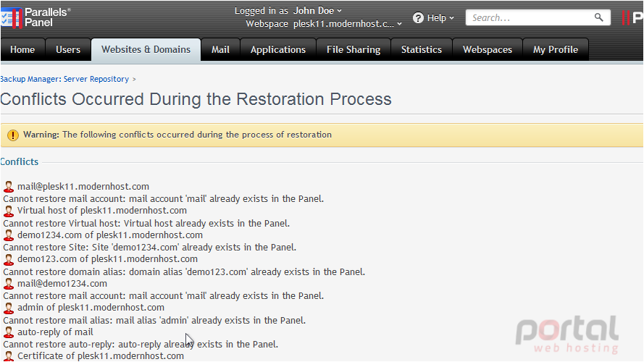Switch to the Mail tab
The width and height of the screenshot is (644, 362).
pyautogui.click(x=220, y=50)
